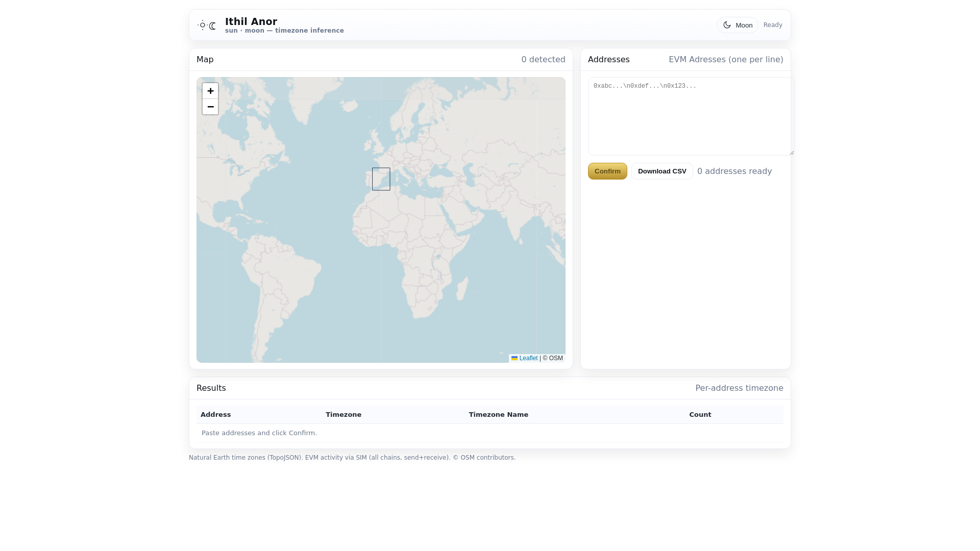Click the sun and moon app logo
Image resolution: width=980 pixels, height=551 pixels.
point(207,25)
